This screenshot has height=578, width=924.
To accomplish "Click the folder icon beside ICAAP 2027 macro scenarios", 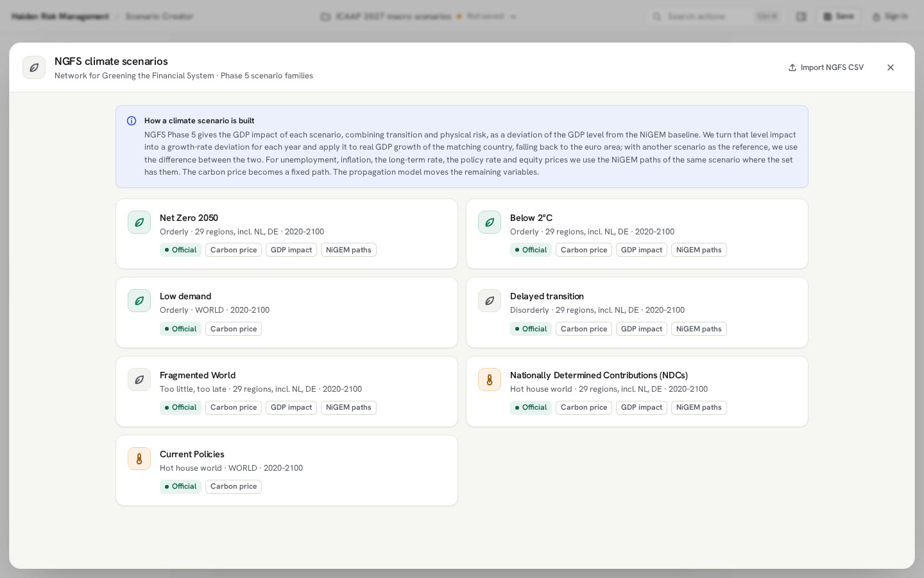I will point(325,17).
